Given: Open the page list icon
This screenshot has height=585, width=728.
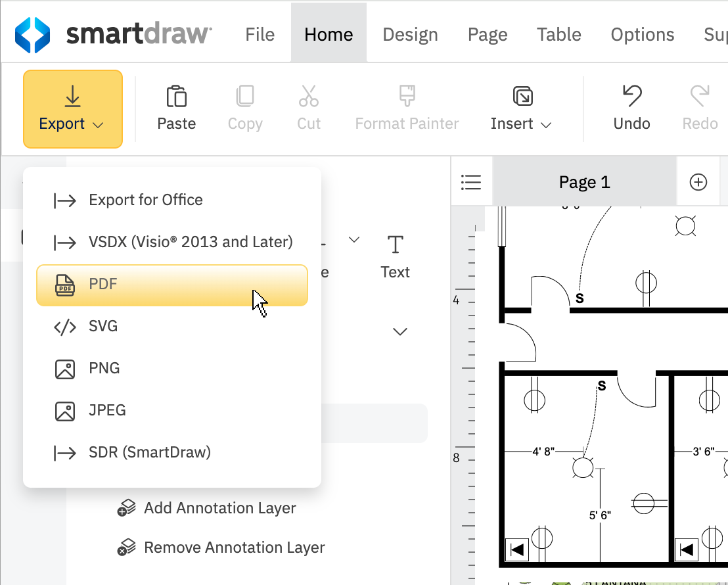Looking at the screenshot, I should click(x=471, y=182).
